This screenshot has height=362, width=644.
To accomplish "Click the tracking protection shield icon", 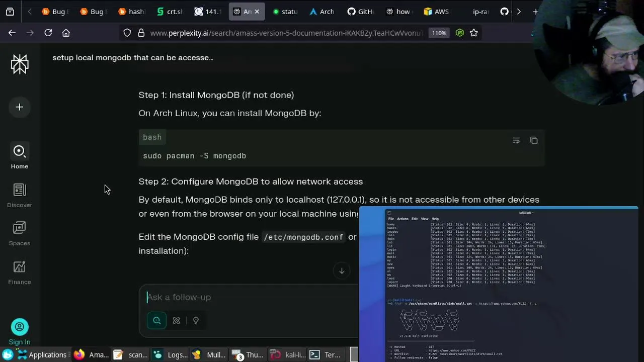I will tap(127, 33).
